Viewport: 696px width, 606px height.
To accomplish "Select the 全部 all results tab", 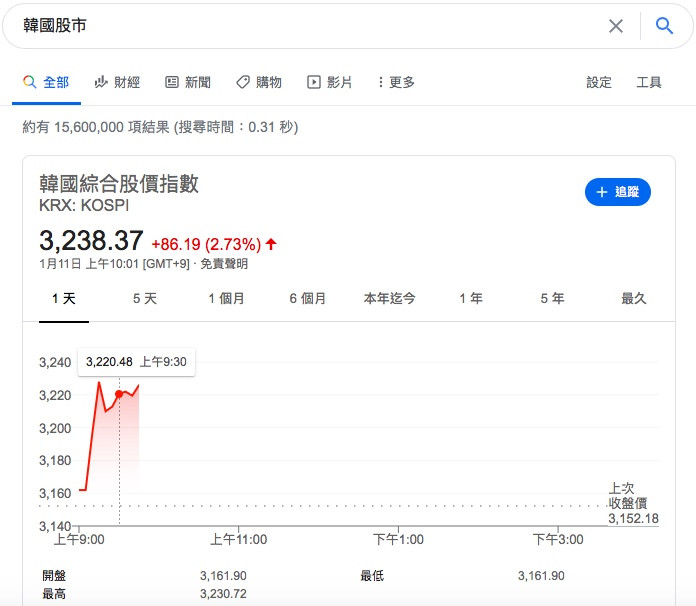I will pyautogui.click(x=46, y=82).
